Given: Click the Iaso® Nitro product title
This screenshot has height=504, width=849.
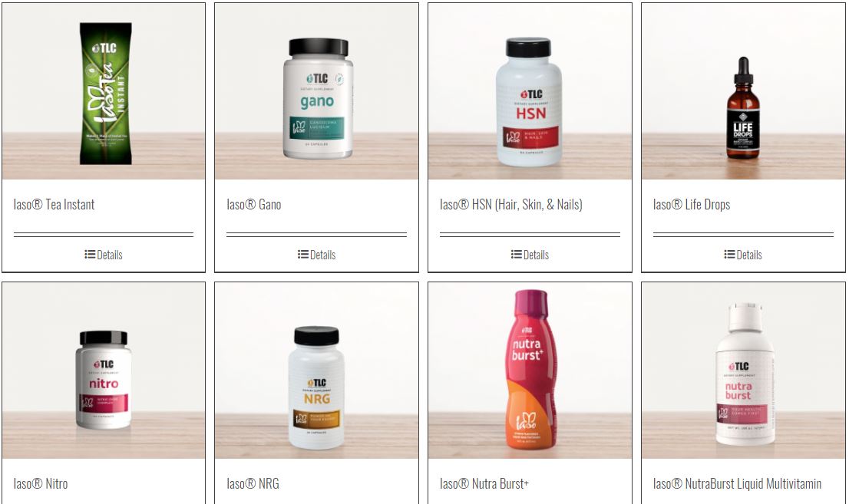Looking at the screenshot, I should pyautogui.click(x=41, y=483).
